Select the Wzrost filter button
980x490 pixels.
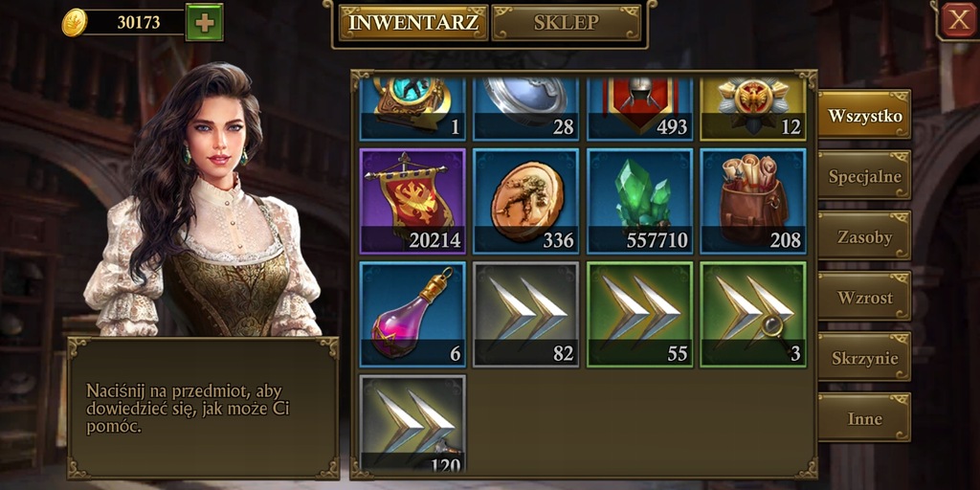coord(864,297)
